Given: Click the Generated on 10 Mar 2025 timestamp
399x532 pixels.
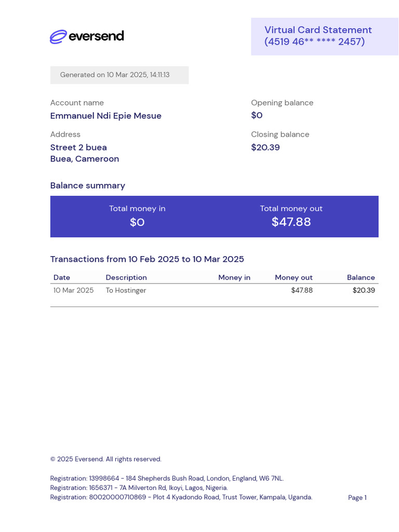Looking at the screenshot, I should (115, 75).
